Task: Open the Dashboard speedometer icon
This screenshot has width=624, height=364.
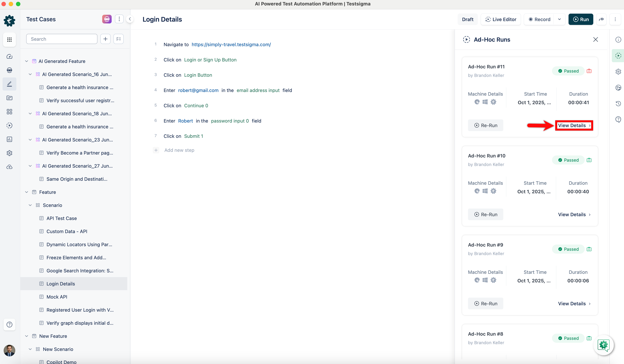Action: point(9,57)
